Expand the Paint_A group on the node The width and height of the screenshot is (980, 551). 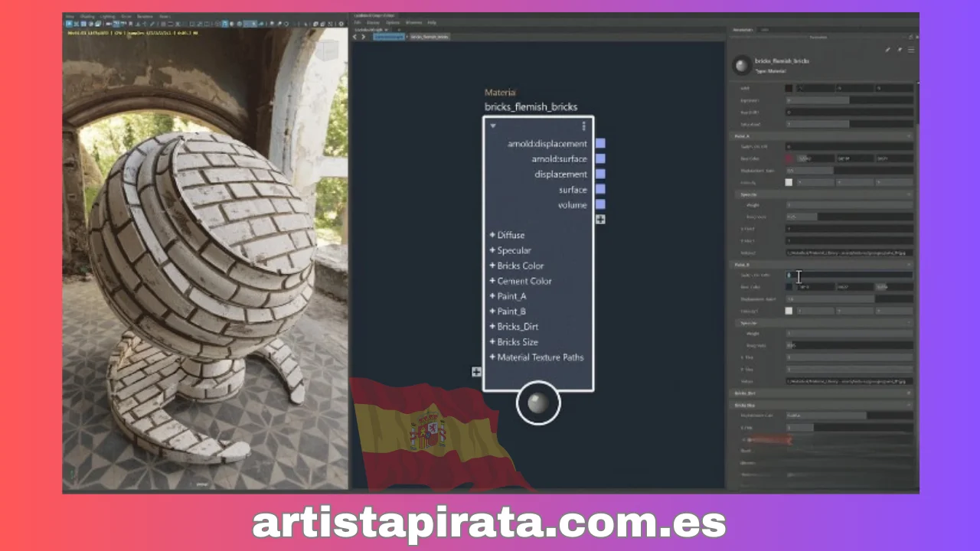[492, 296]
